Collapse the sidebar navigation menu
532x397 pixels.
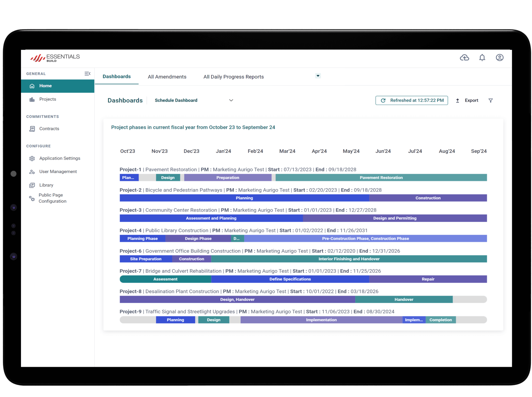[88, 73]
